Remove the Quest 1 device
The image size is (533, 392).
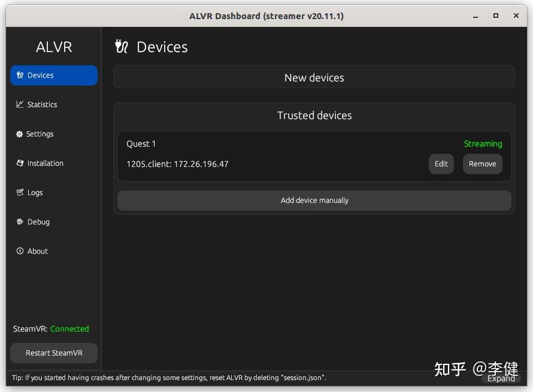(x=482, y=163)
